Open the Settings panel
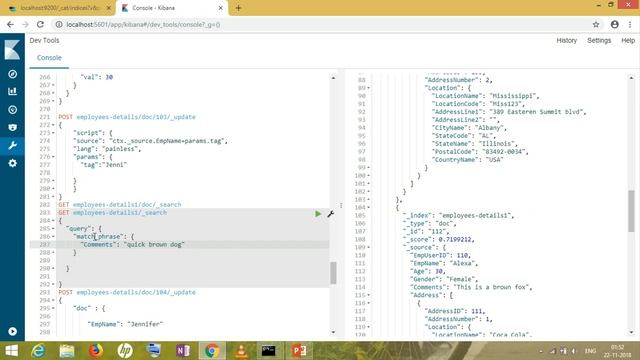640x360 pixels. (599, 40)
